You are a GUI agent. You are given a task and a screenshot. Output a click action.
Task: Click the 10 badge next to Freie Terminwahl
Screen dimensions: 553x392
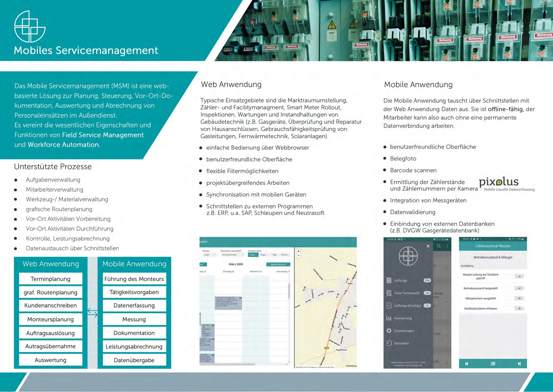click(427, 293)
